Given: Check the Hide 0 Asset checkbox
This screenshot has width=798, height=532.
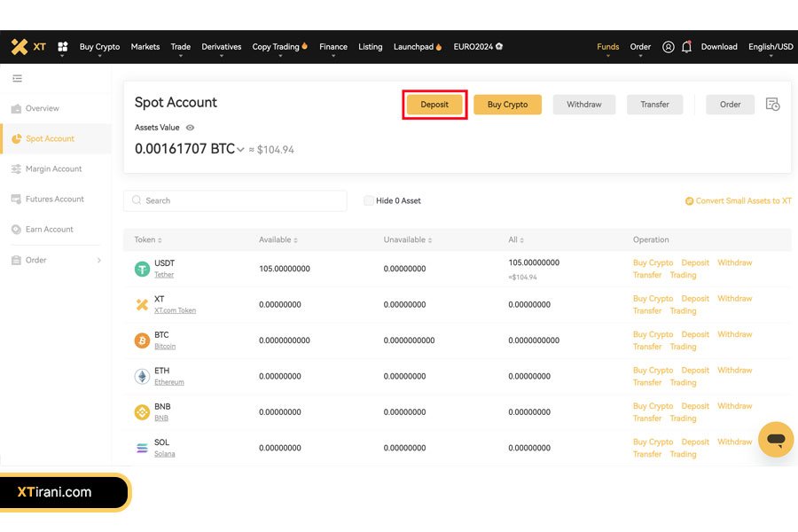Looking at the screenshot, I should (x=369, y=200).
